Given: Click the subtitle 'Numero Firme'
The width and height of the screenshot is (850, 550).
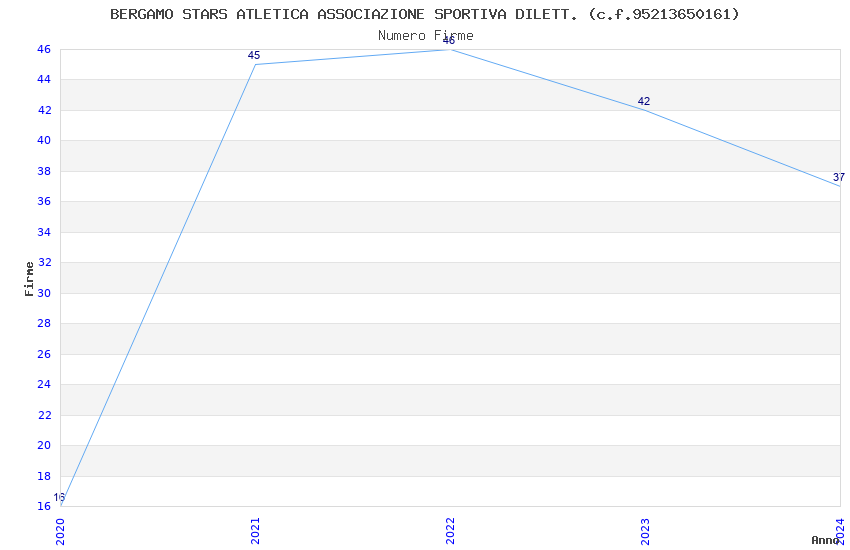Looking at the screenshot, I should pyautogui.click(x=426, y=36).
